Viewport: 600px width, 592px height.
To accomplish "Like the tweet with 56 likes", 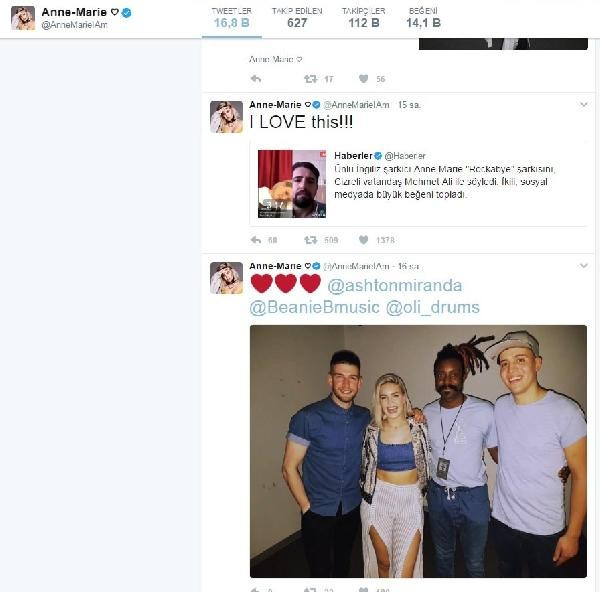I will (x=364, y=79).
